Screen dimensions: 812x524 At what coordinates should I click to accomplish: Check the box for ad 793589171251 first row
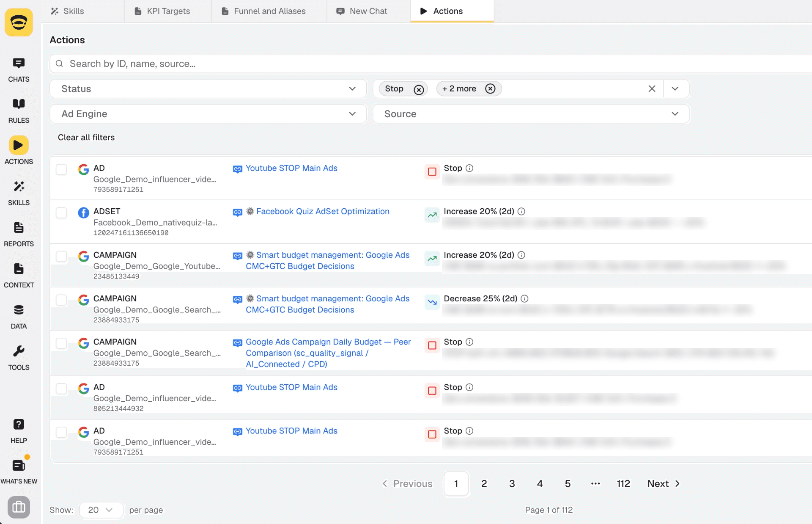point(61,169)
